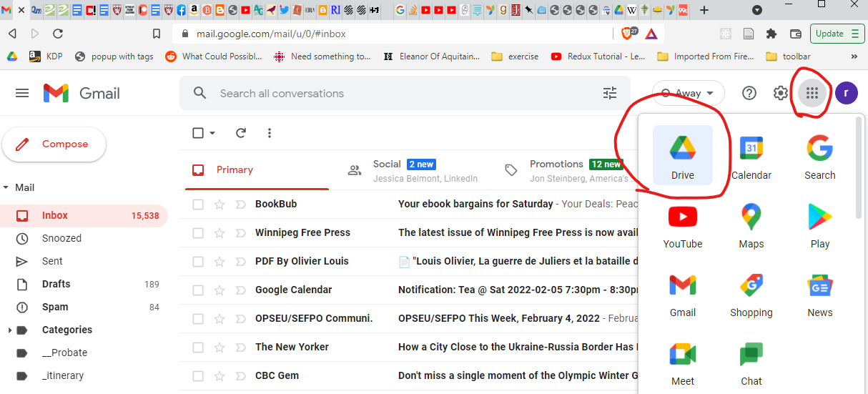
Task: Open the account avatar with letter r
Action: click(847, 93)
